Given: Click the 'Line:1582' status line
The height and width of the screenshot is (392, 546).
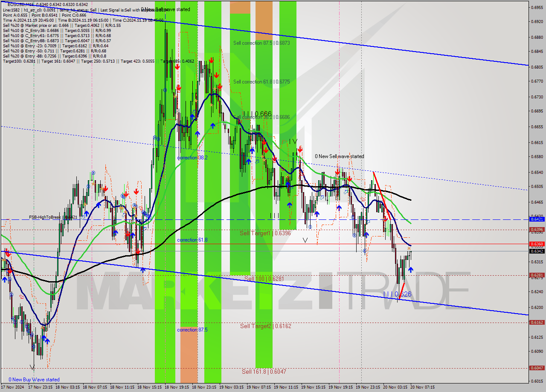Looking at the screenshot, I should (84, 9).
